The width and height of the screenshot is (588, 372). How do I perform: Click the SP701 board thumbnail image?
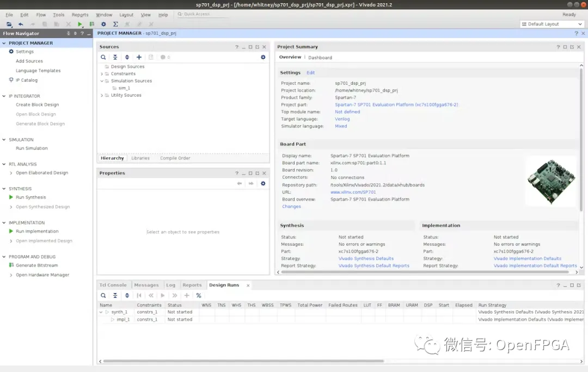[x=551, y=182]
